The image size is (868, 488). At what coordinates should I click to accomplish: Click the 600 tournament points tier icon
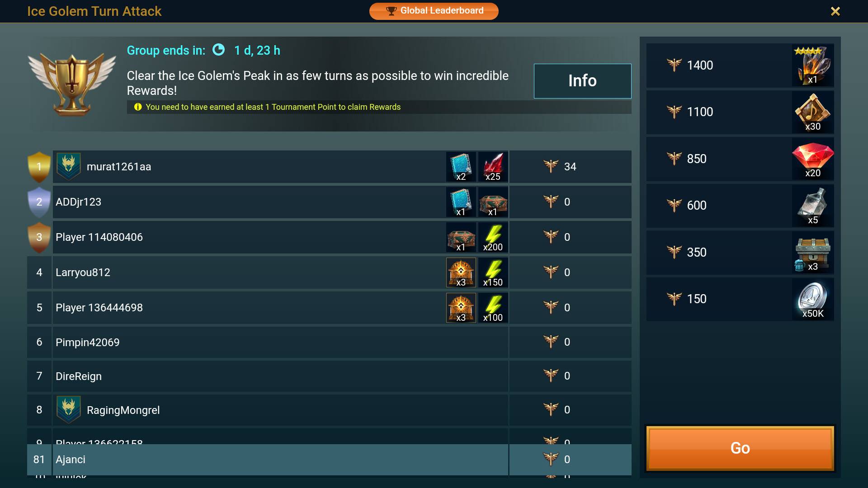tap(674, 205)
